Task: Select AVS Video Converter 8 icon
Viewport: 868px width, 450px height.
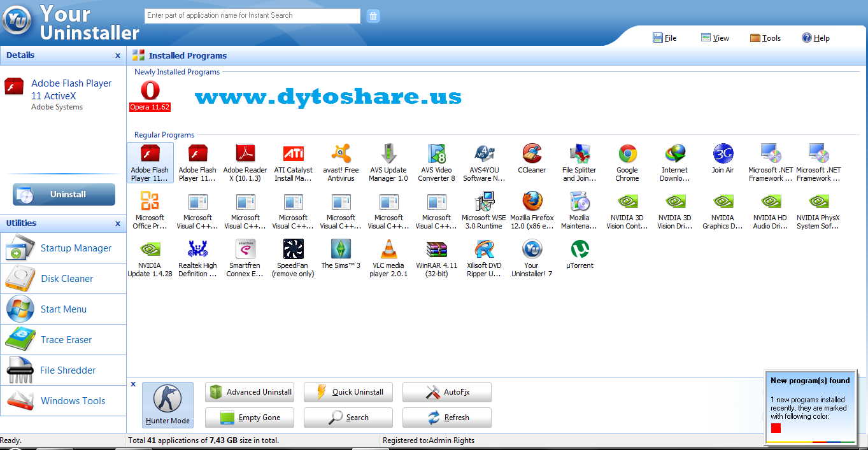Action: point(437,162)
